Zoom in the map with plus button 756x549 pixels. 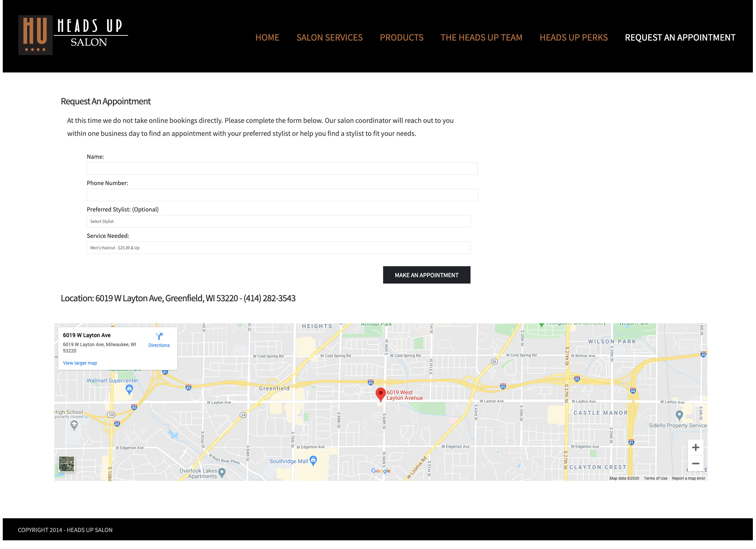pyautogui.click(x=695, y=447)
